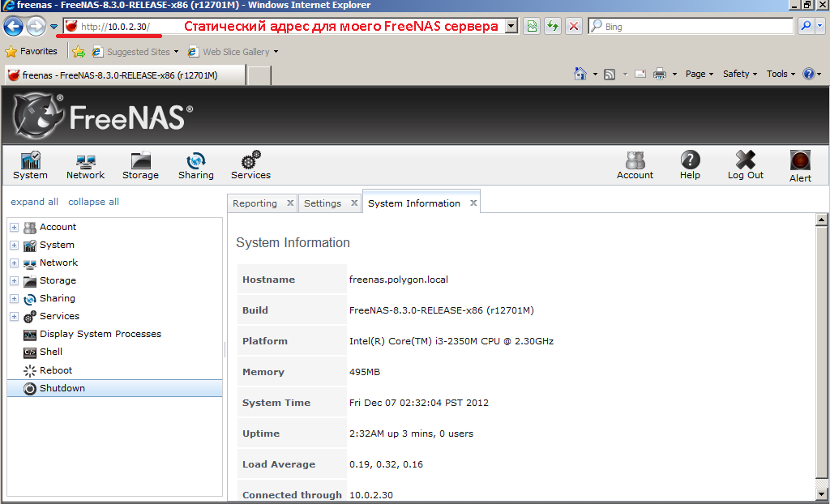Click the RSS feeds icon
The image size is (830, 504).
pyautogui.click(x=610, y=74)
